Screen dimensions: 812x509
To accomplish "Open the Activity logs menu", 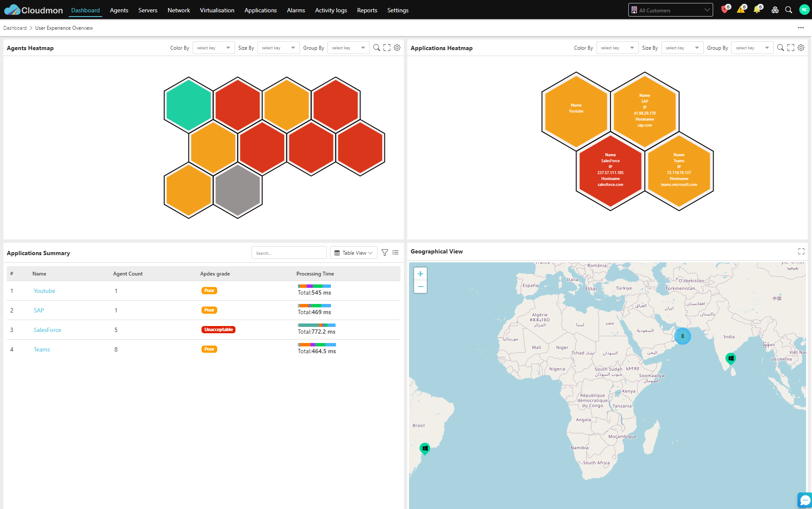I will pos(331,10).
